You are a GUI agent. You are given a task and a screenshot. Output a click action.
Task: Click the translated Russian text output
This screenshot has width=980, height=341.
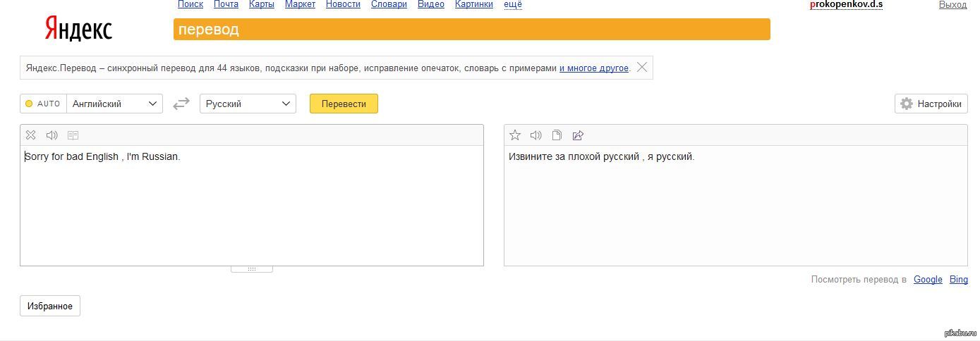602,156
